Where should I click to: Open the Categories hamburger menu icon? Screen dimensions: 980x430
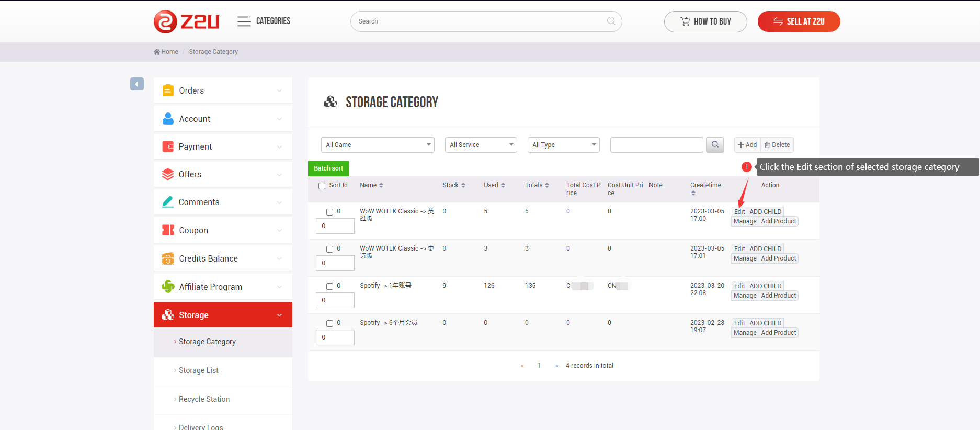[244, 21]
